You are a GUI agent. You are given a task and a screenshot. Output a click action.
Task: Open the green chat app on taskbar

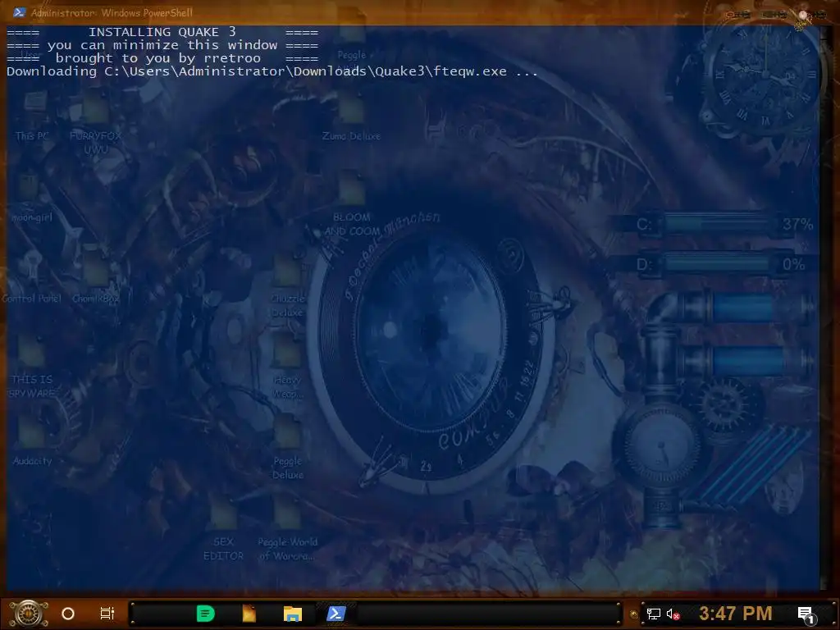point(206,614)
